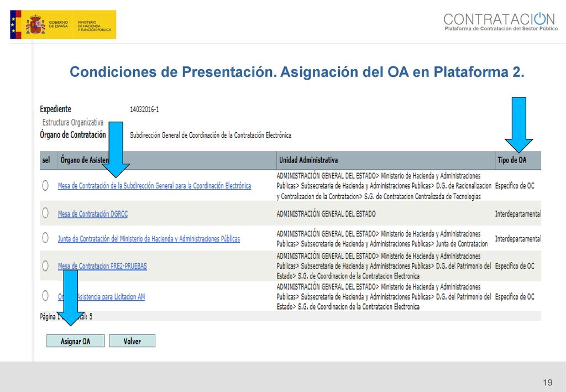Click expediente number 14032016-1
Image resolution: width=566 pixels, height=392 pixels.
point(144,109)
